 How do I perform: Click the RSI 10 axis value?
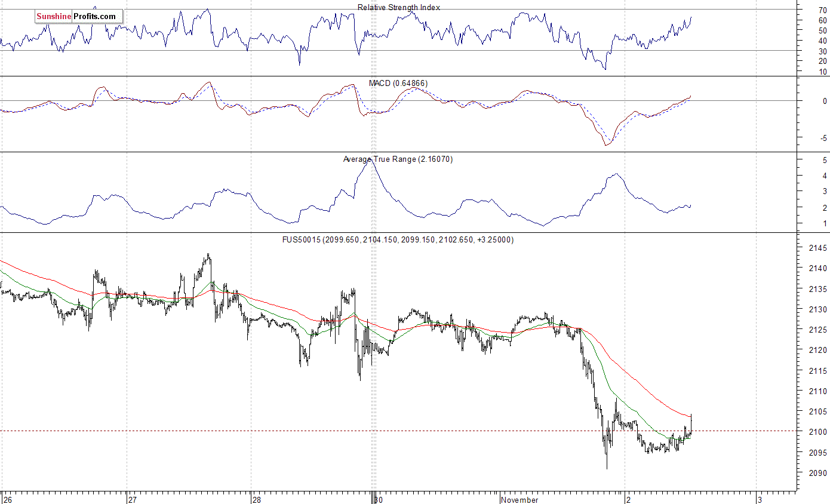coord(822,72)
